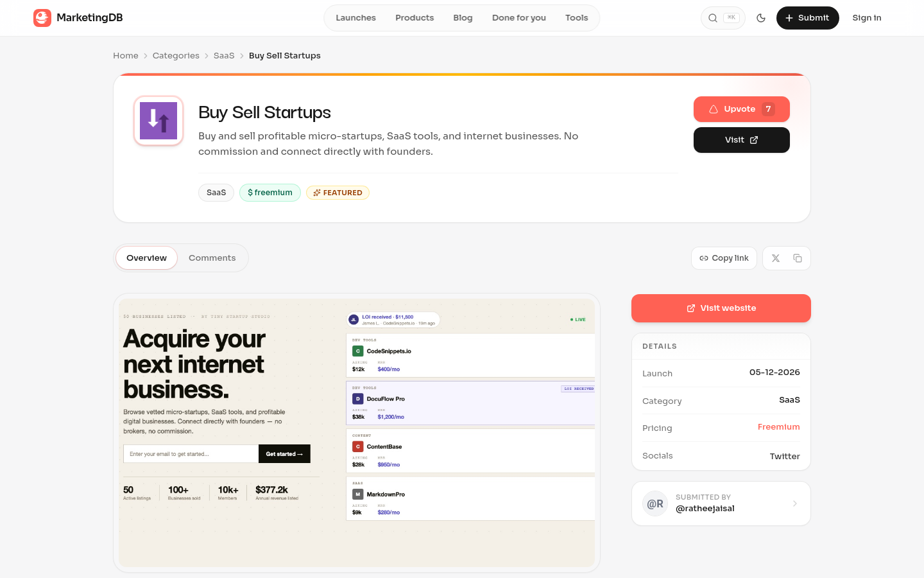Screen dimensions: 924x578
Task: Click the SaaS category value in Details
Action: (789, 400)
